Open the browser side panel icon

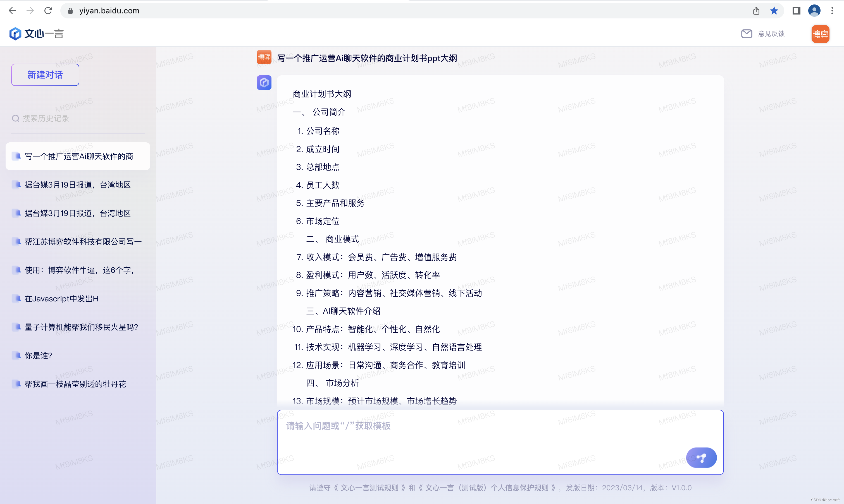coord(797,11)
